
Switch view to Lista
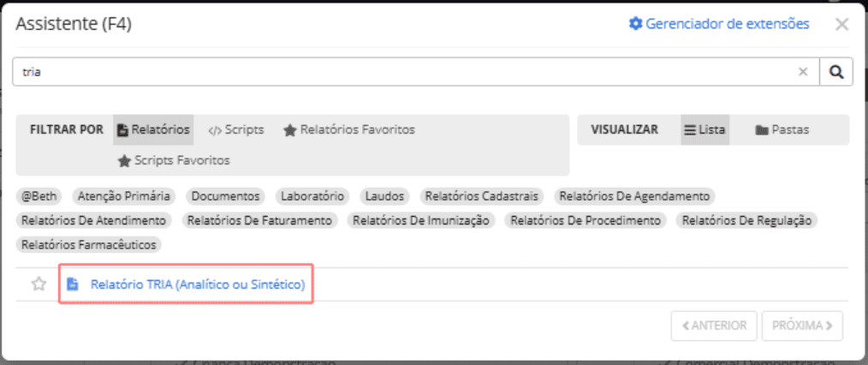click(x=705, y=129)
